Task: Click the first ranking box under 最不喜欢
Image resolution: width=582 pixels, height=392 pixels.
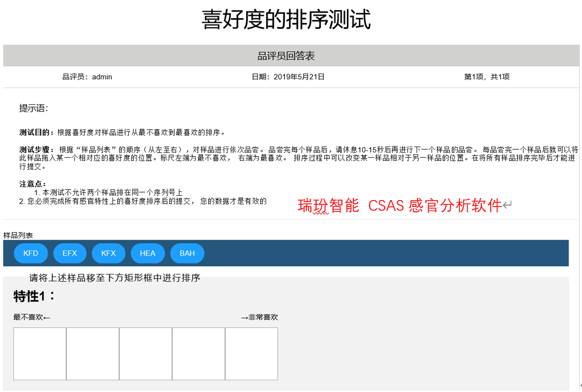Action: coord(40,353)
